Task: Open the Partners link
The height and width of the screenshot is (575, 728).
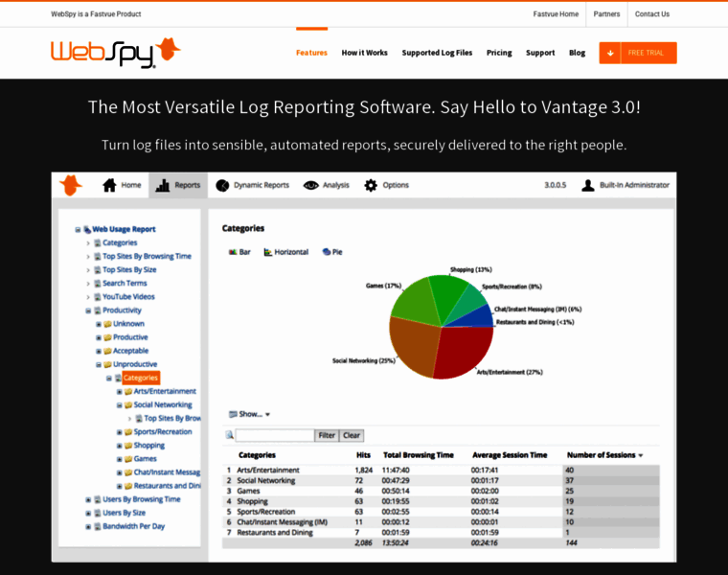Action: [606, 14]
